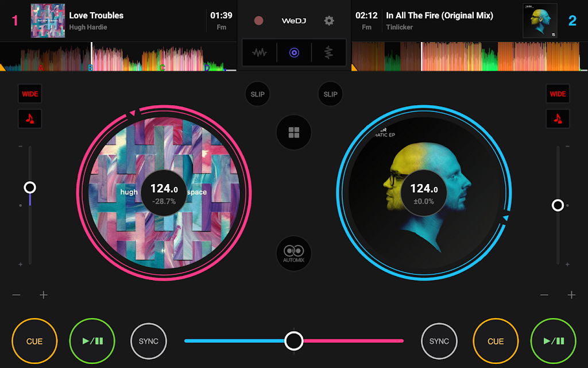Enable SLIP mode for the right deck
The image size is (588, 368).
click(x=330, y=94)
